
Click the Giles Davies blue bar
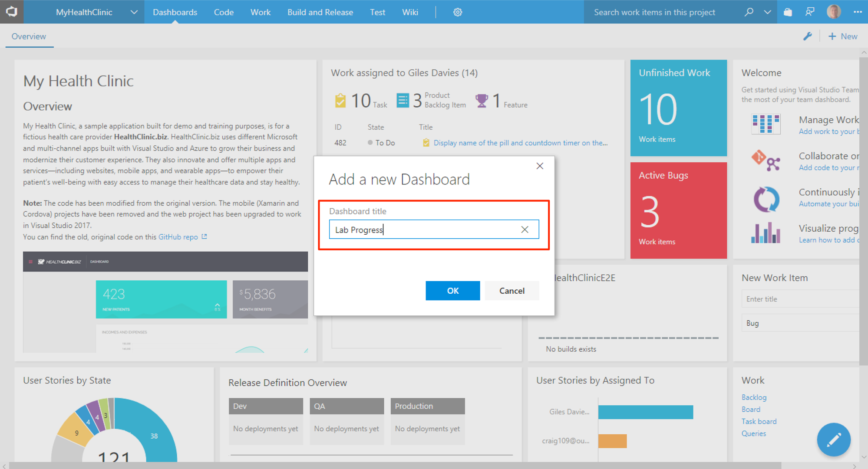coord(645,412)
